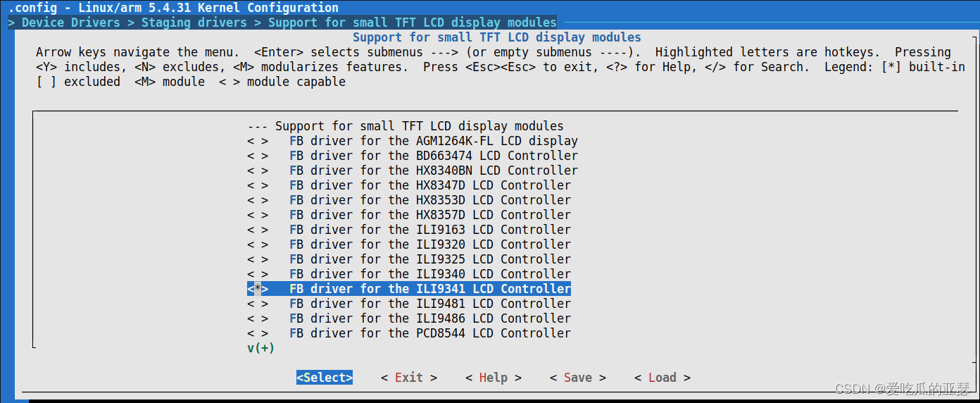
Task: Select HX8347D LCD Controller row text
Action: pyautogui.click(x=430, y=185)
